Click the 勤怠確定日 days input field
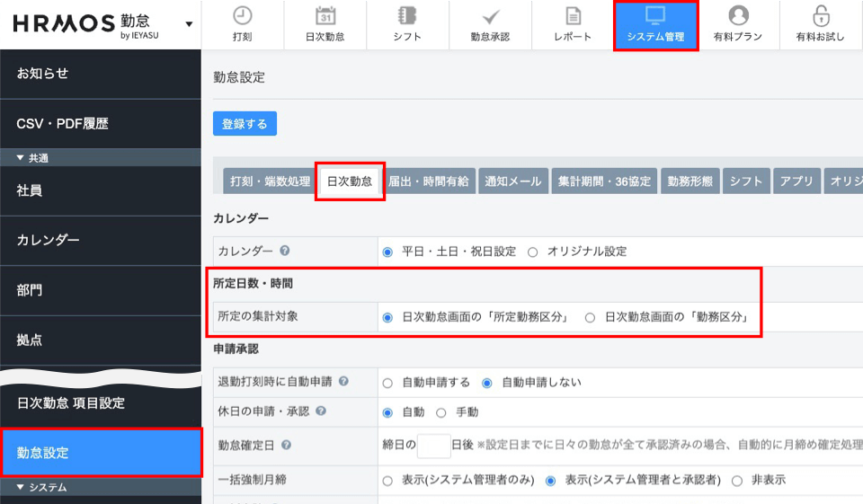The height and width of the screenshot is (504, 863). pyautogui.click(x=434, y=446)
